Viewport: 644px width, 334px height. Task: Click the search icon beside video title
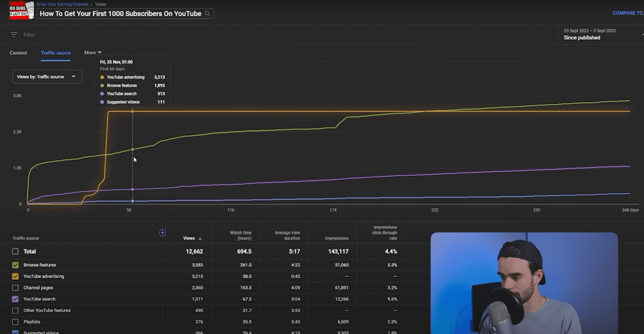(x=207, y=14)
